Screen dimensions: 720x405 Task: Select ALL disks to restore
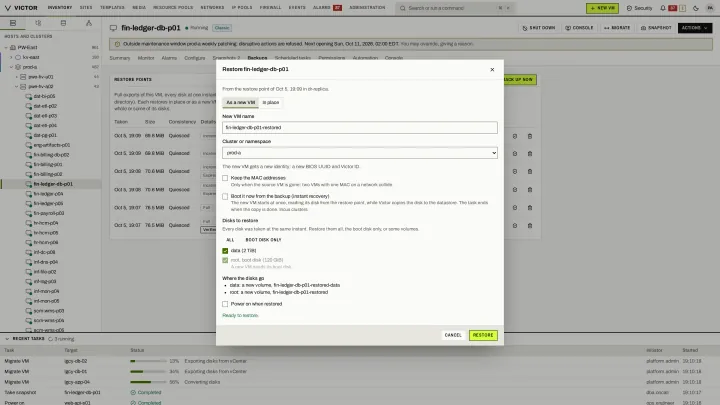pos(230,240)
